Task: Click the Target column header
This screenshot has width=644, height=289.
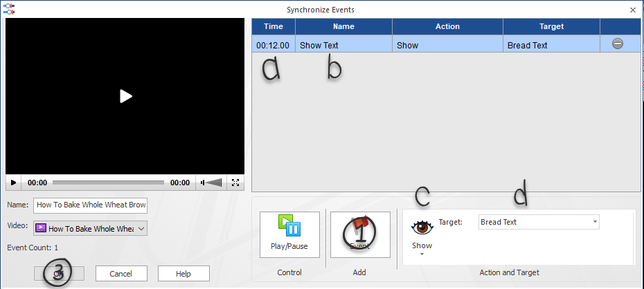Action: click(551, 26)
